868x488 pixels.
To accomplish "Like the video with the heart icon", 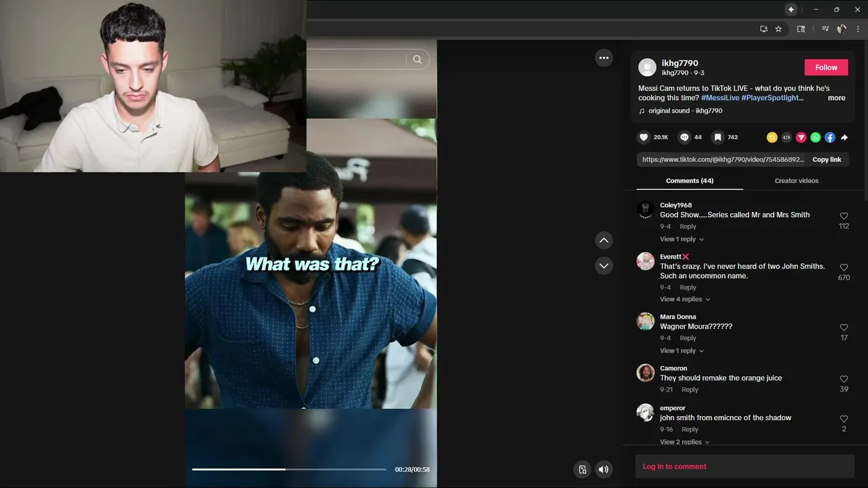I will coord(644,137).
